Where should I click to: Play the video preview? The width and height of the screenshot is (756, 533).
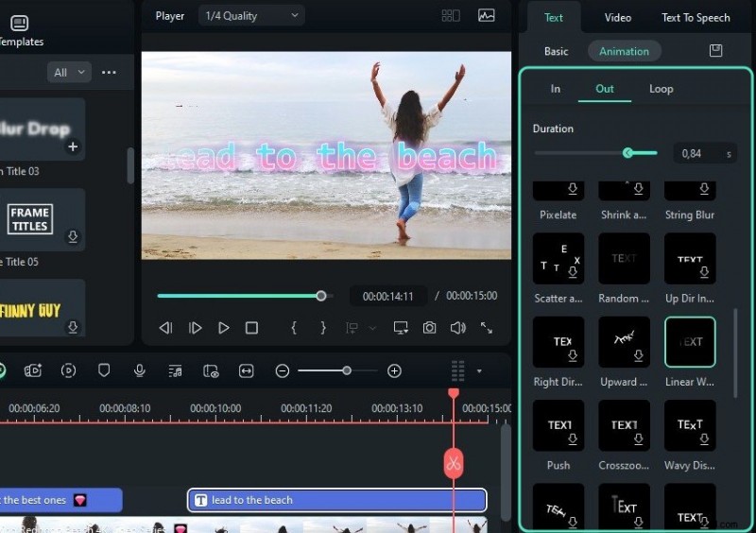223,328
